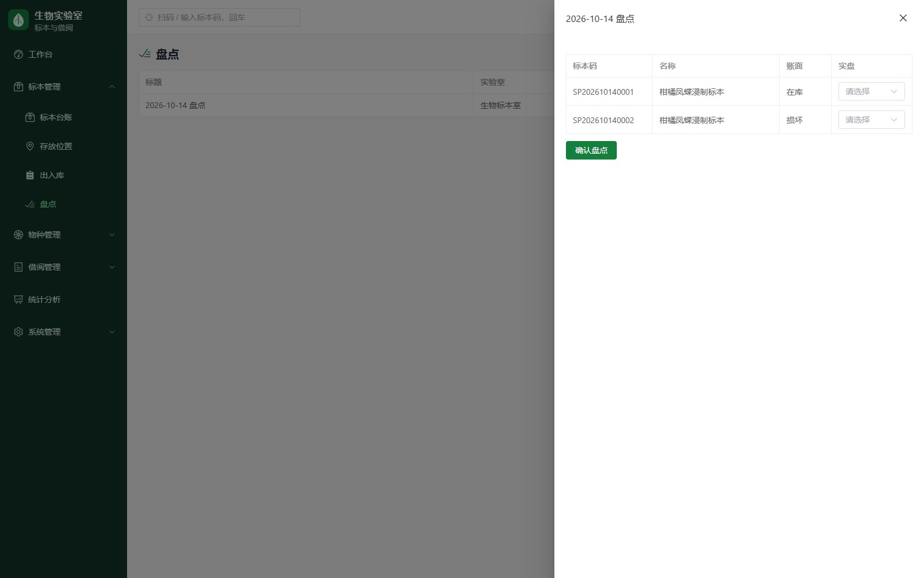Screen dimensions: 924x578
Task: Click the leaf logo icon of 生物实验室
Action: point(18,20)
